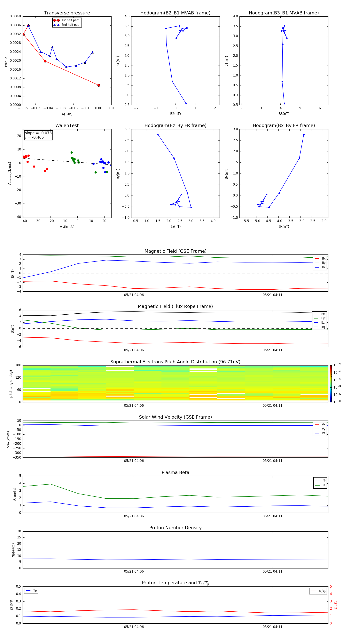The width and height of the screenshot is (351, 644).
Task: Click the 'WalenTest' plot title
Action: (x=67, y=125)
